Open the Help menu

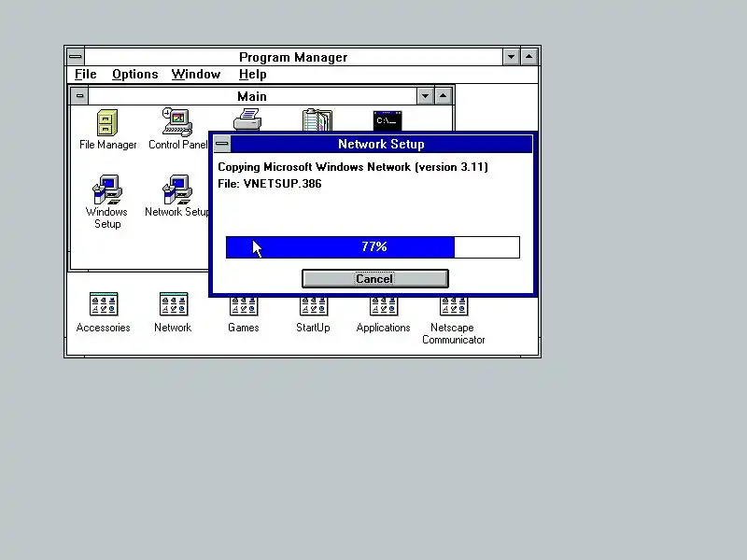pyautogui.click(x=252, y=75)
